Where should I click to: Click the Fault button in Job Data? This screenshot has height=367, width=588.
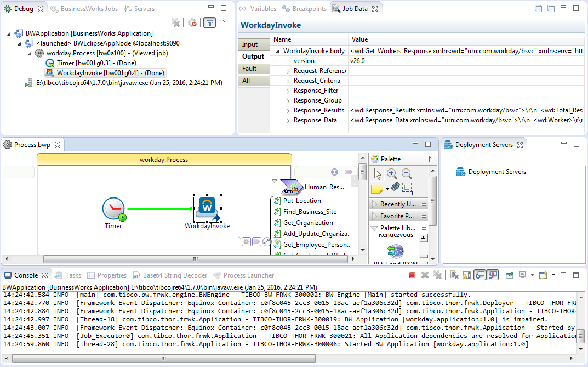[250, 69]
